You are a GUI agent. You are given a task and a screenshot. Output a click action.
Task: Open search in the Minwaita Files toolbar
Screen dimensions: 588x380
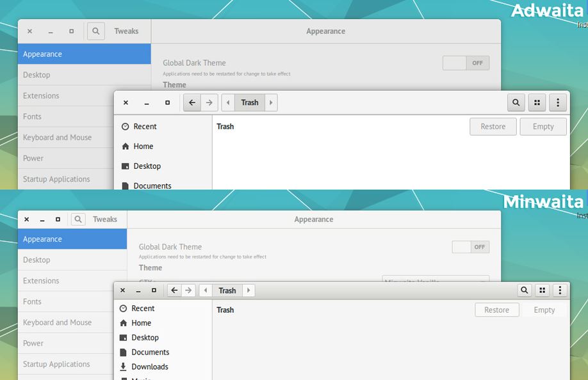pos(525,290)
